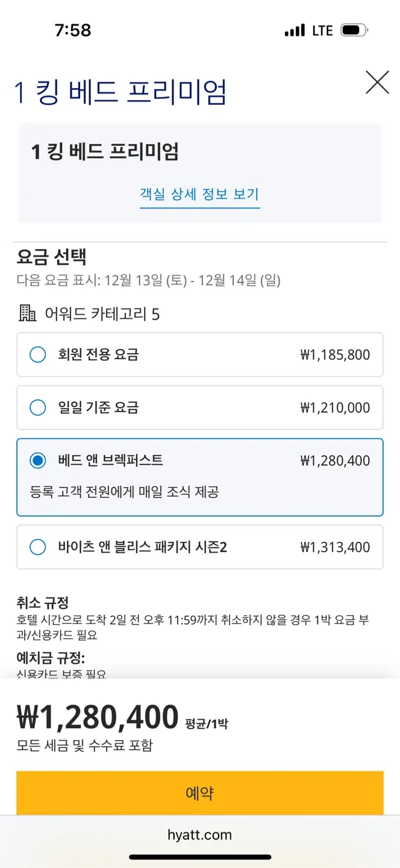Tap the 어워드 카테고리 5 label

click(x=102, y=314)
